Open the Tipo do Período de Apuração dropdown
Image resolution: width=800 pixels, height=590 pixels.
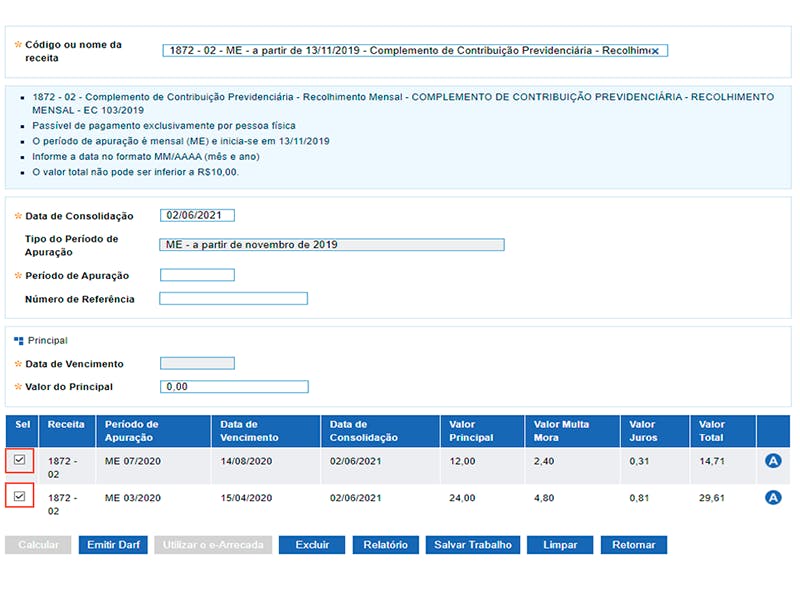coord(332,244)
